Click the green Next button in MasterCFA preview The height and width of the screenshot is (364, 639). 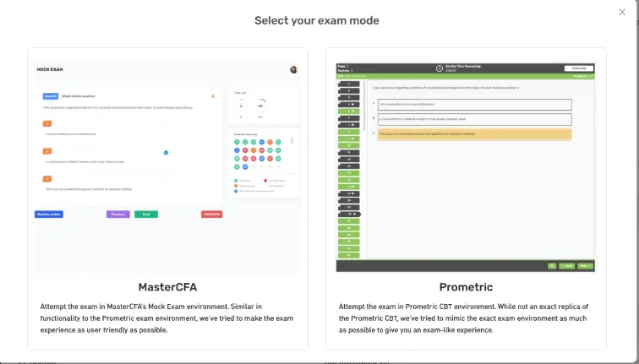(146, 215)
